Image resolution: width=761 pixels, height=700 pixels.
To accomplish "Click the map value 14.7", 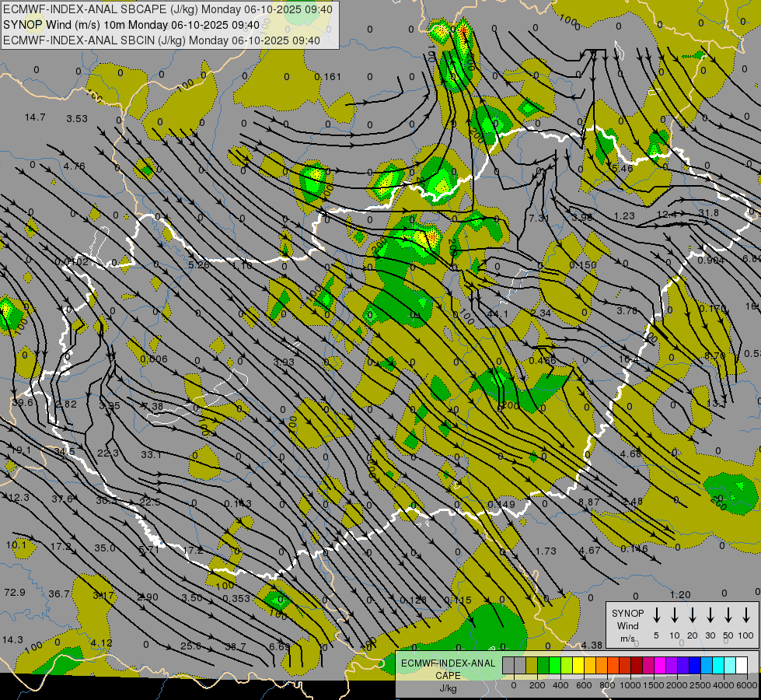I will [x=35, y=117].
